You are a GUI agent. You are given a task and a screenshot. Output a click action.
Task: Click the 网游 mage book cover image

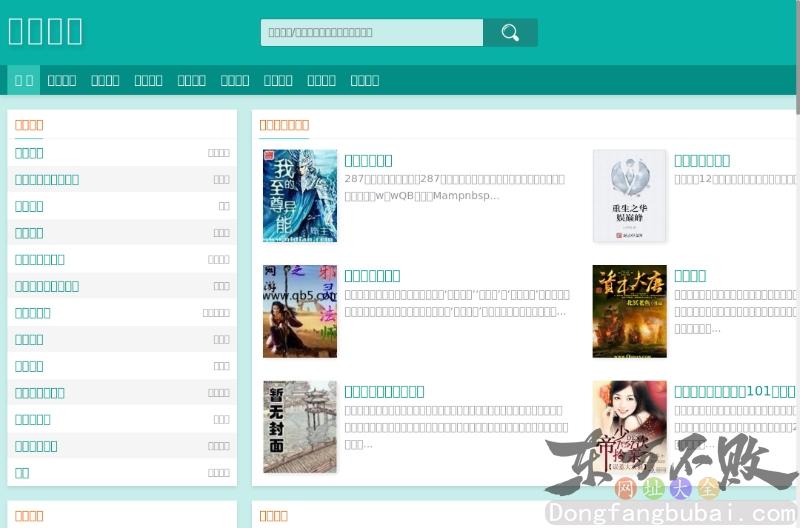[300, 311]
